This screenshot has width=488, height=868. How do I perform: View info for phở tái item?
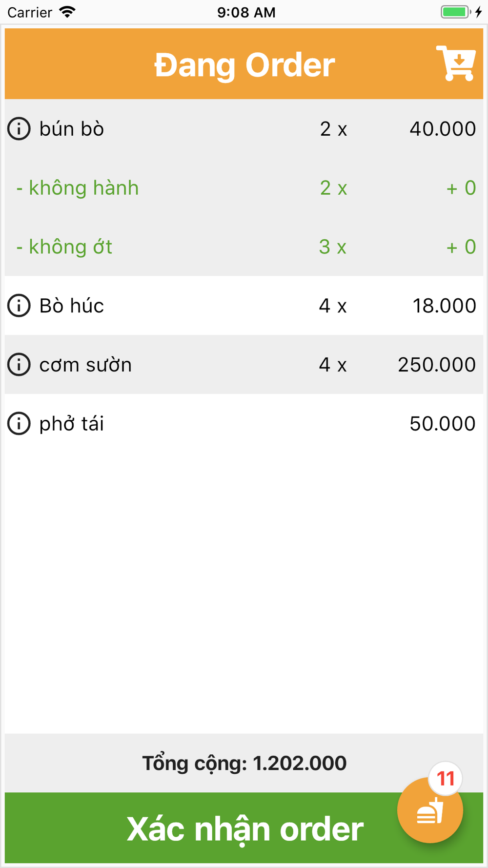19,423
